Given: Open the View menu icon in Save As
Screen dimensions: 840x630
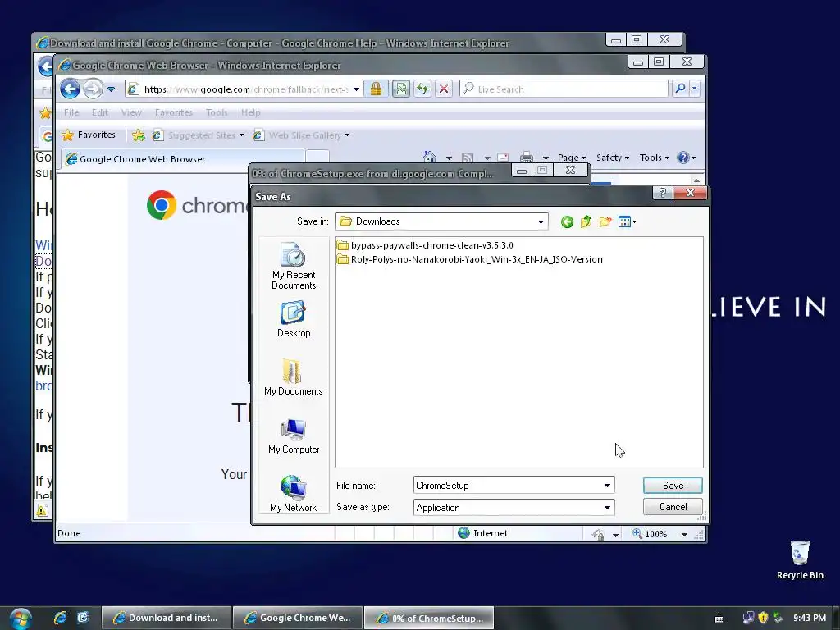Looking at the screenshot, I should point(627,221).
